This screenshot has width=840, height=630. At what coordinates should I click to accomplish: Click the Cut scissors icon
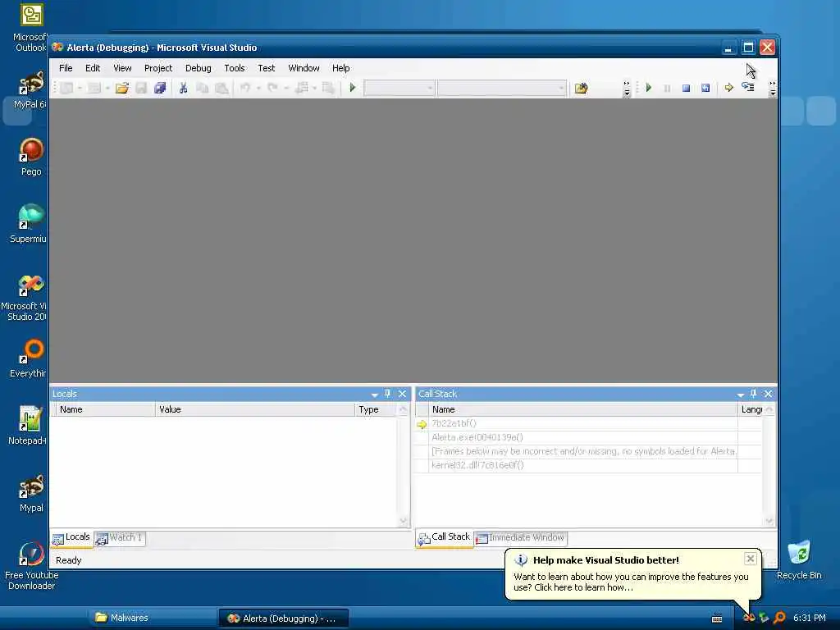point(183,89)
